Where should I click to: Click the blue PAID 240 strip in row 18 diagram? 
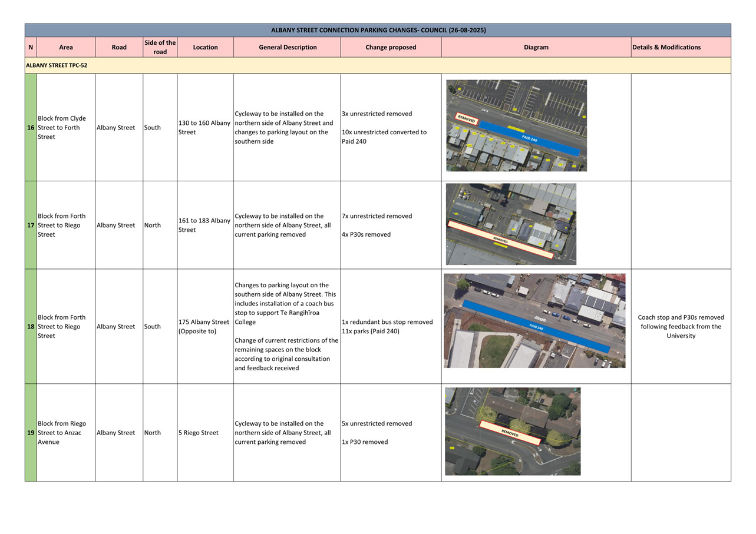coord(535,326)
